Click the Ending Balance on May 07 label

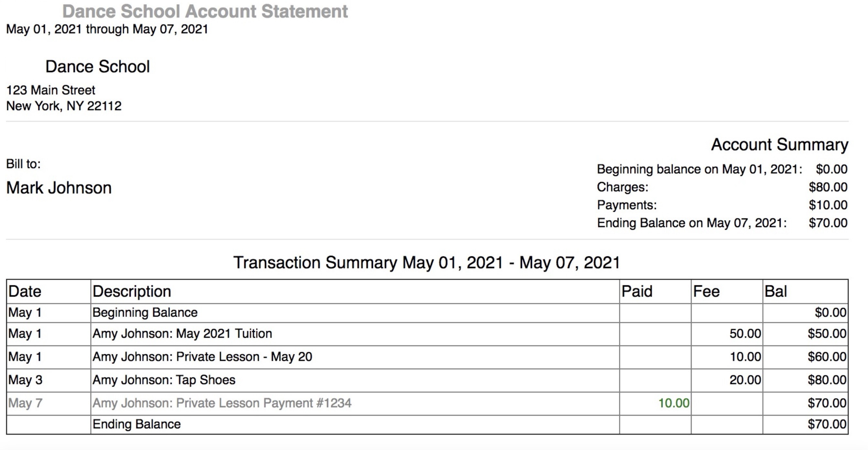pyautogui.click(x=691, y=223)
